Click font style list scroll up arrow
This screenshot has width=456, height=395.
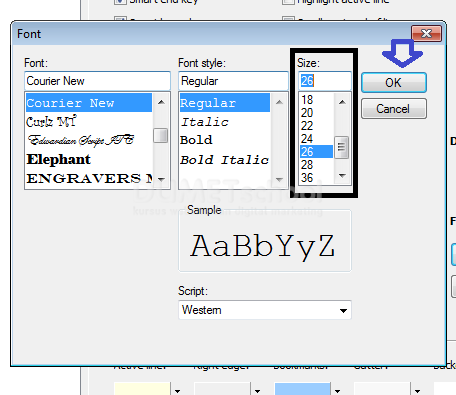coord(279,102)
